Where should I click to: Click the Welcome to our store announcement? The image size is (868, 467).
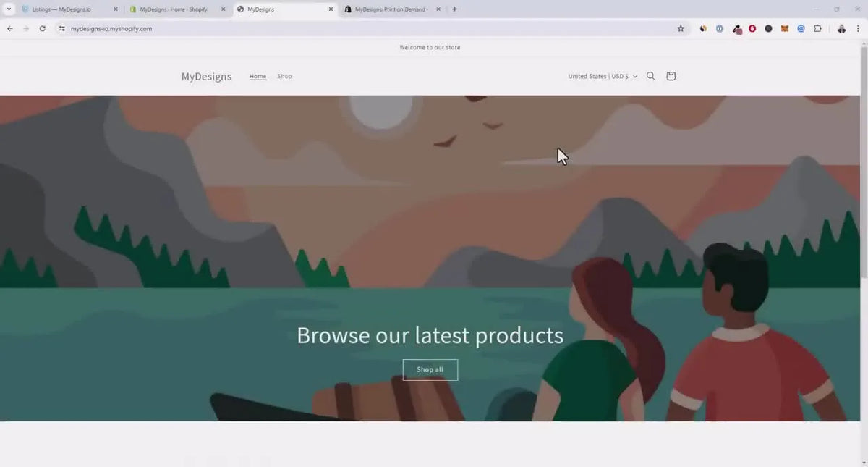[x=430, y=47]
